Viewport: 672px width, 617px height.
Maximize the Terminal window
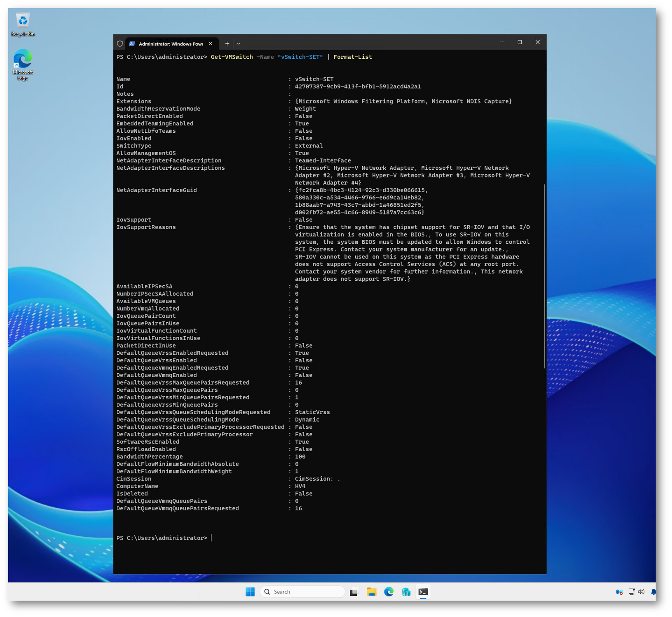tap(519, 42)
